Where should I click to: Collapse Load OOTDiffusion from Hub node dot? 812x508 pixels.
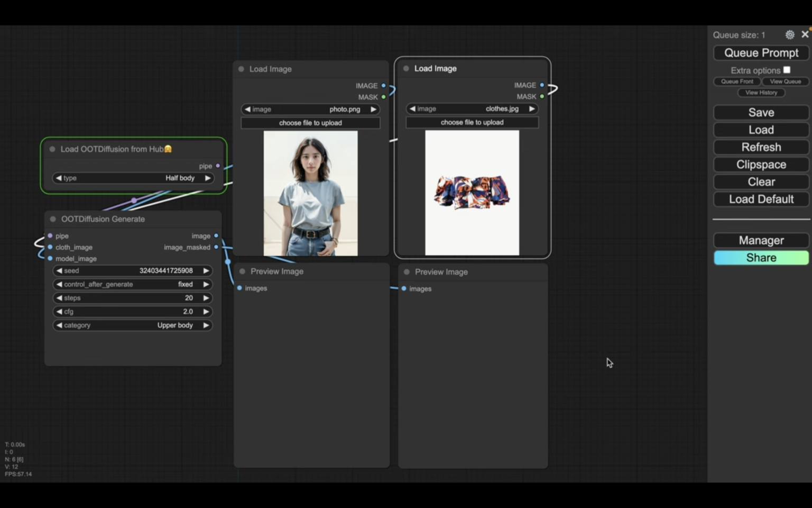[x=52, y=149]
